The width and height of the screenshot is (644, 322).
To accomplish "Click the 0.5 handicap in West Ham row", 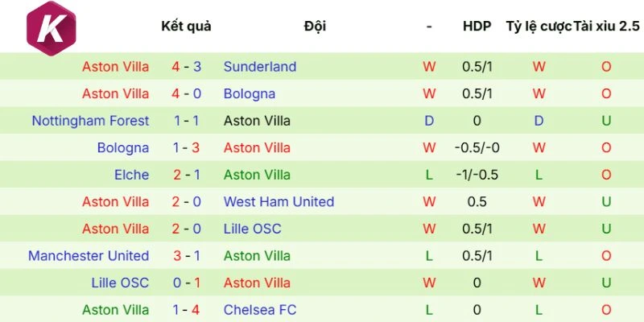I will click(477, 201).
